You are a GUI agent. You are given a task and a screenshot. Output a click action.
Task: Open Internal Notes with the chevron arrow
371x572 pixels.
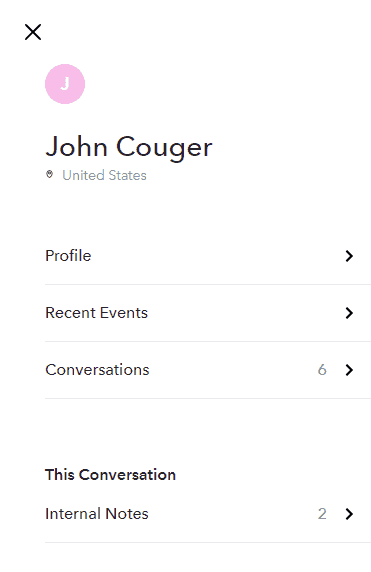click(x=349, y=514)
